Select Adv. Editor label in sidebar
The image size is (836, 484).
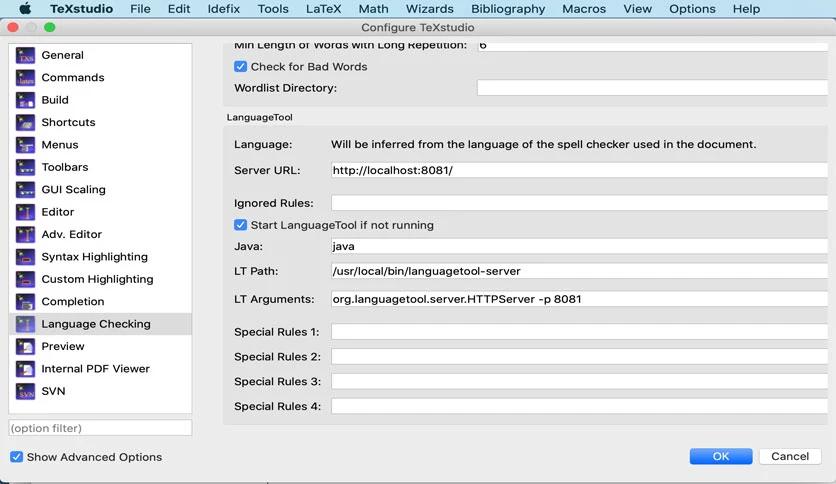coord(71,234)
